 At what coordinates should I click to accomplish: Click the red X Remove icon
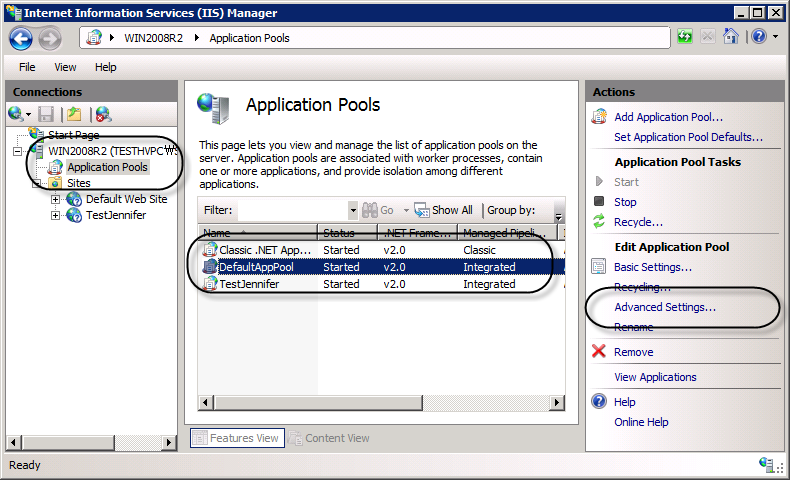click(x=599, y=351)
